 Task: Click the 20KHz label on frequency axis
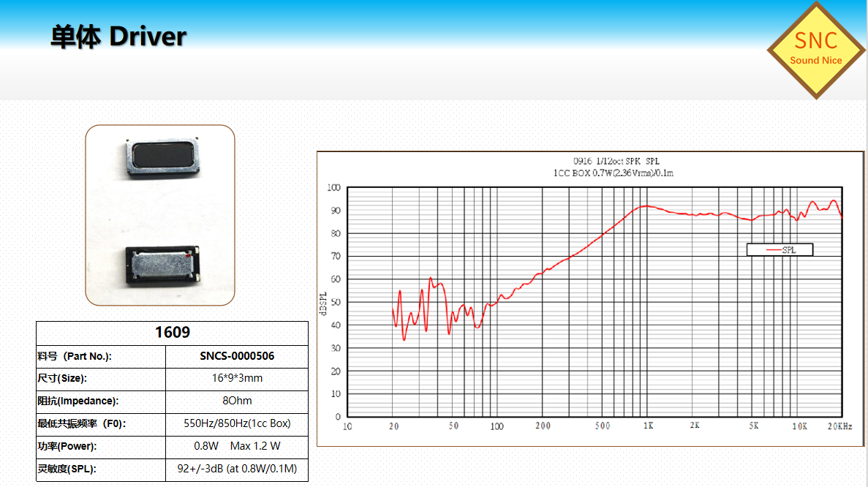(x=839, y=426)
